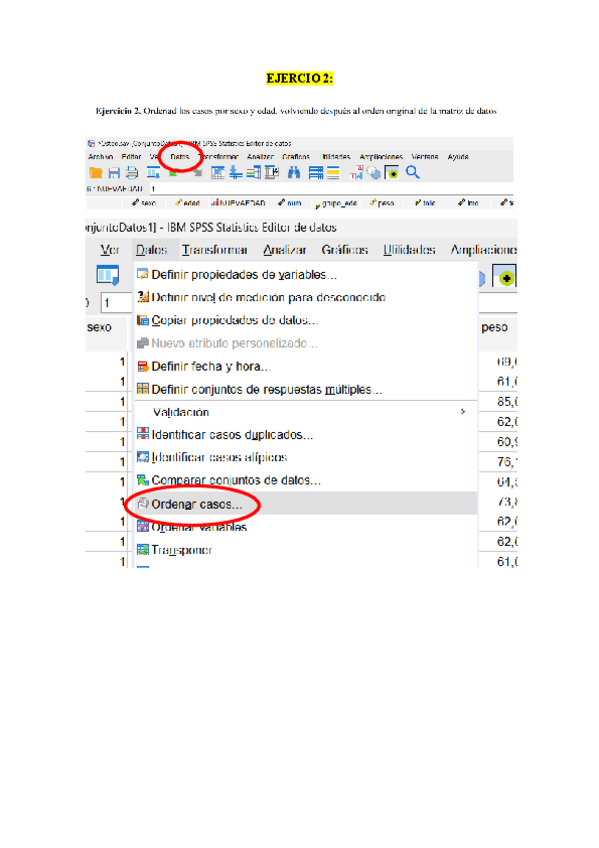
Task: Click cell value field showing 1 in enlarged window
Action: point(116,303)
